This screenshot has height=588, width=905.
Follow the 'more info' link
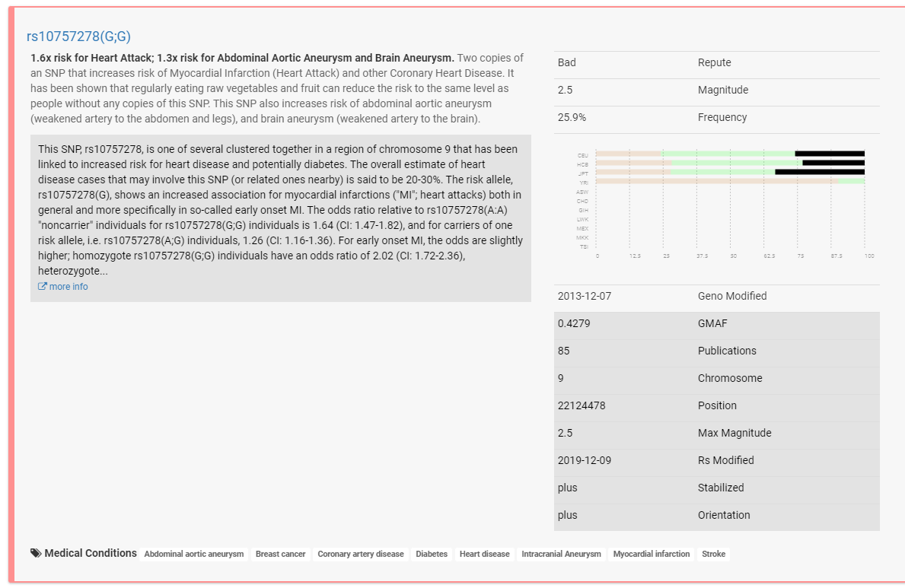point(68,287)
